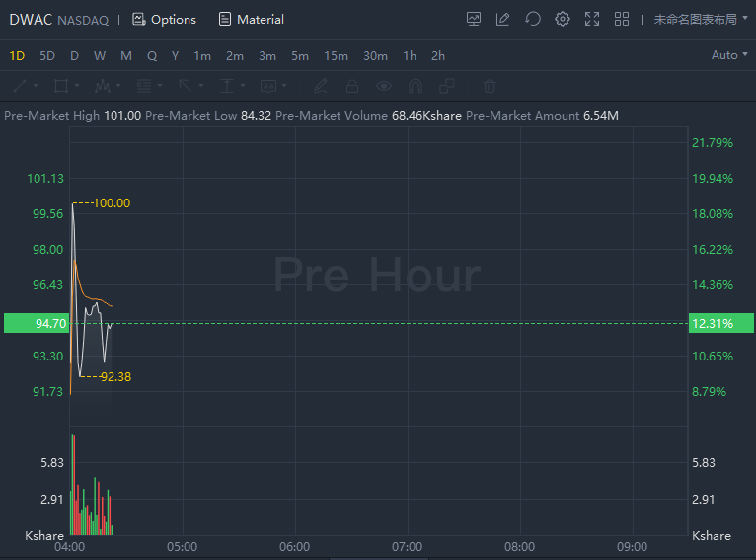
Task: Select the 15m interval
Action: point(336,56)
